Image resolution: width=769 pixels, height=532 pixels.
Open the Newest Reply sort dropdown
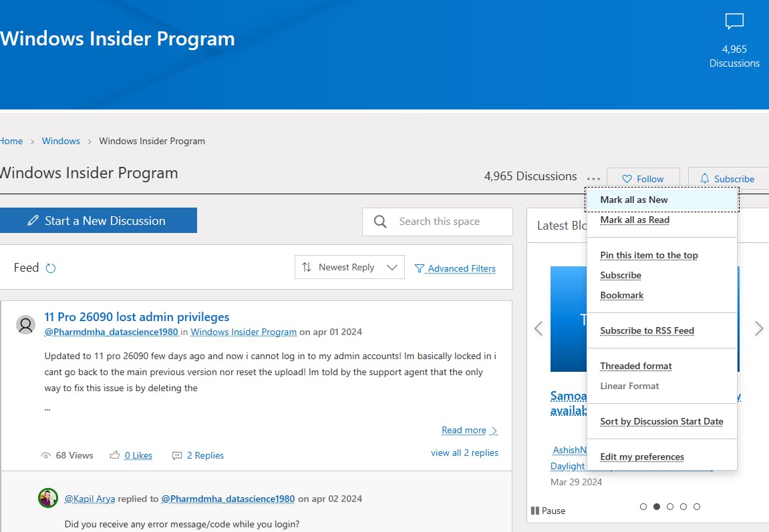[349, 267]
